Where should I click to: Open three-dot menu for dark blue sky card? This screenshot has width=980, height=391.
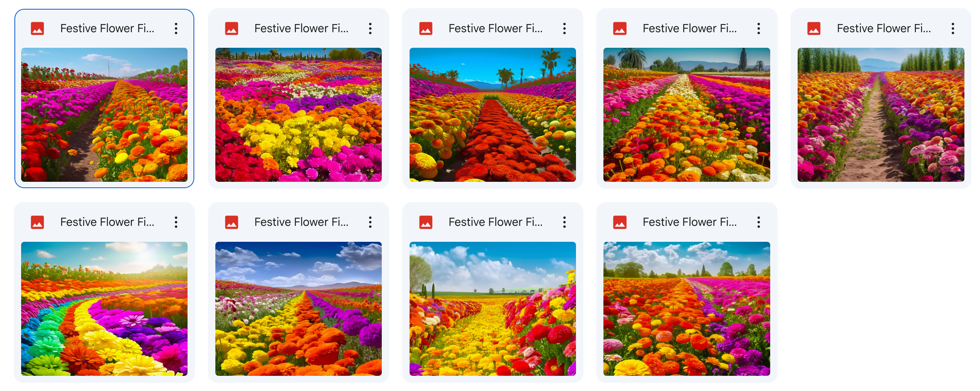click(x=370, y=222)
